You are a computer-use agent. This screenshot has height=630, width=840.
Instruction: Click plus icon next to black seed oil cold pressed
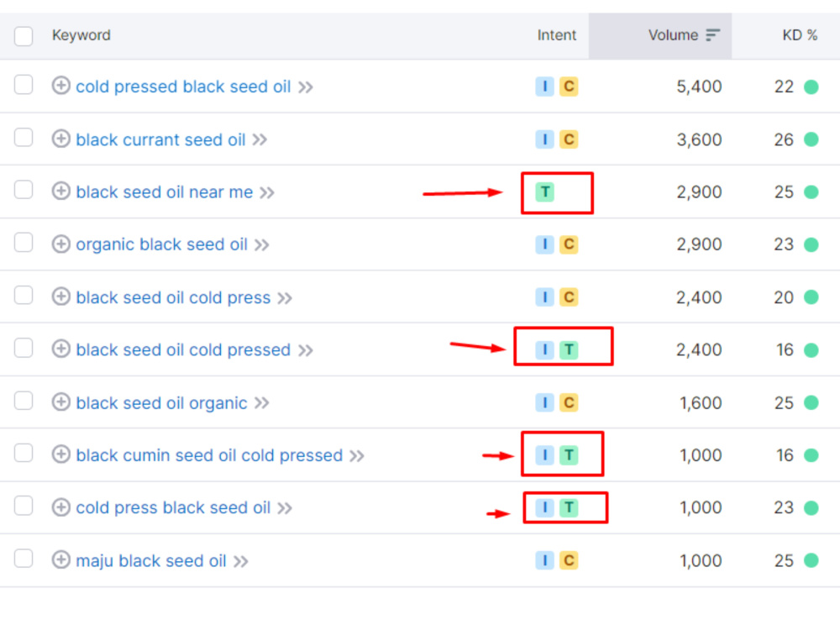[x=61, y=349]
